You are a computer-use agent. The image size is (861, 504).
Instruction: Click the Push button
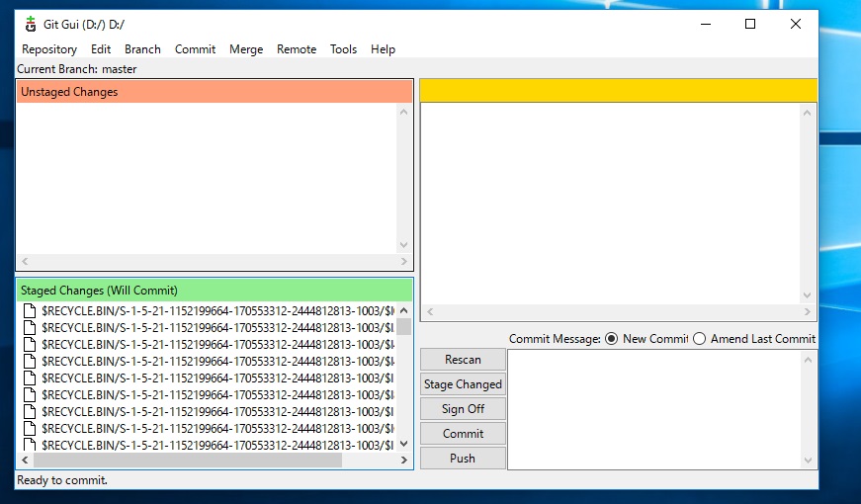coord(463,459)
